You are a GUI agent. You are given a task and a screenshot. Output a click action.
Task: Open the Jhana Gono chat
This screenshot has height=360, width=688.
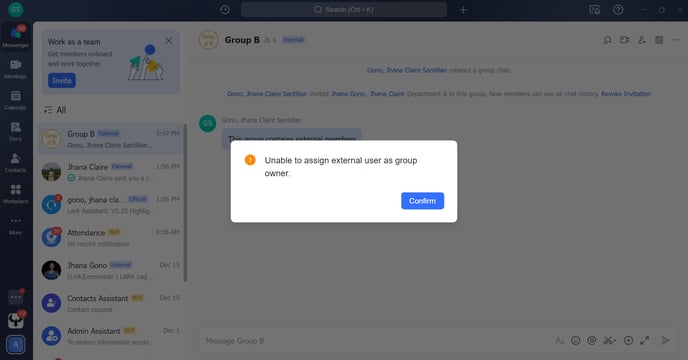coord(111,270)
